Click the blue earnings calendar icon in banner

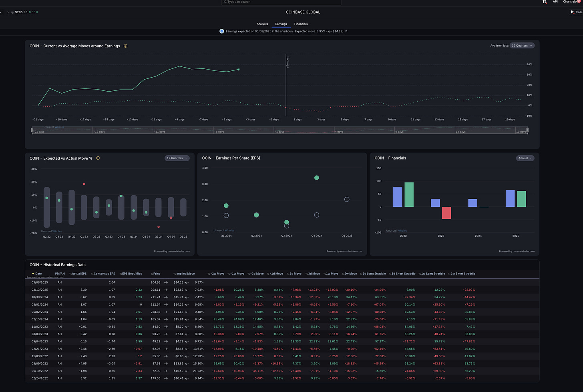click(x=222, y=31)
